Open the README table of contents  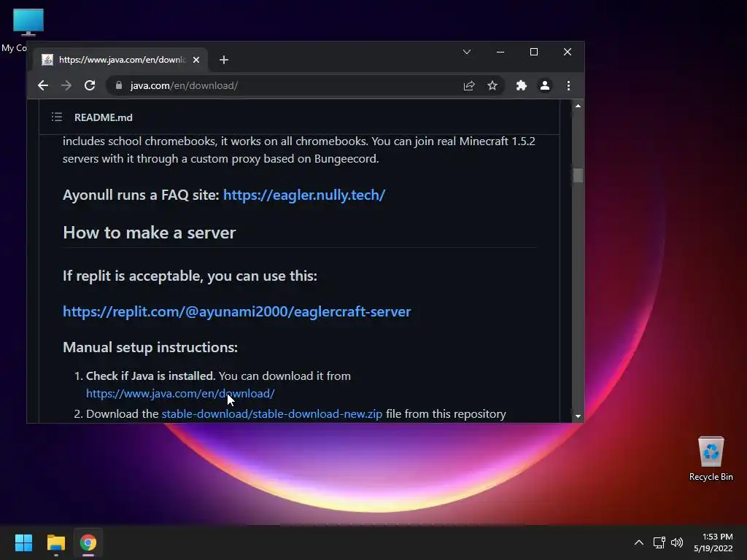pos(57,117)
